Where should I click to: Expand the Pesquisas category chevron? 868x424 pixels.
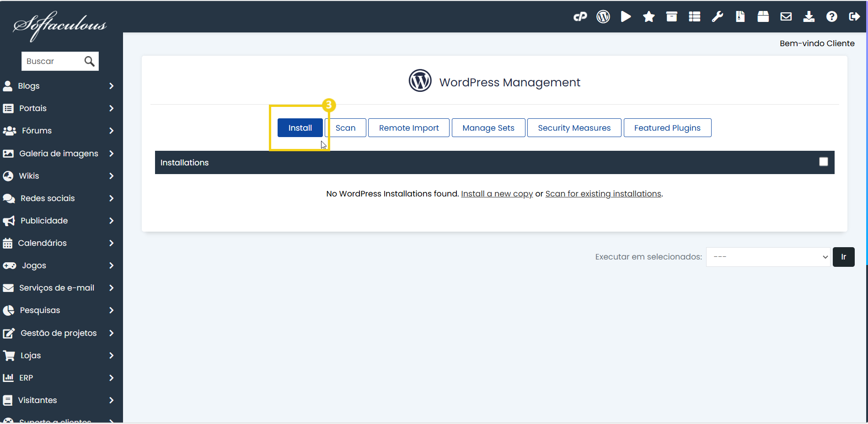pyautogui.click(x=112, y=310)
